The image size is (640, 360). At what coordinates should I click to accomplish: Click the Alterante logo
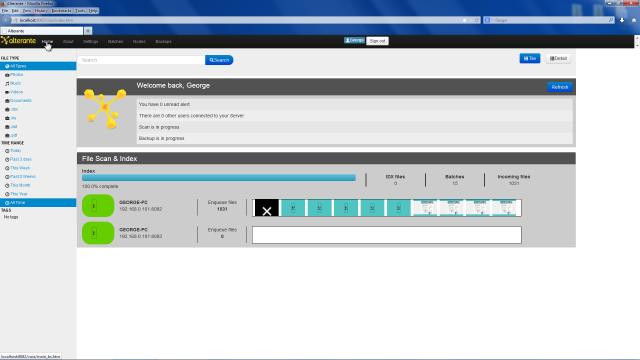[x=18, y=41]
